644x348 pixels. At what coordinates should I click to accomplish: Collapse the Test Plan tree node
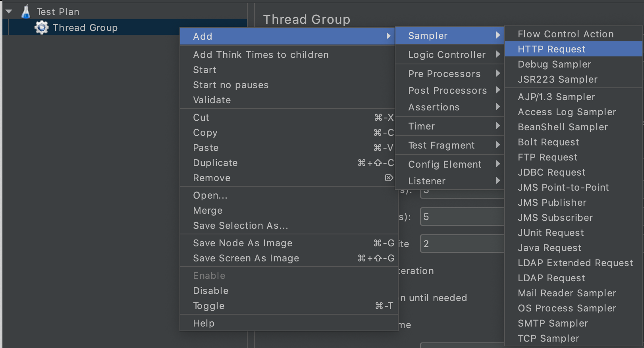[x=9, y=12]
